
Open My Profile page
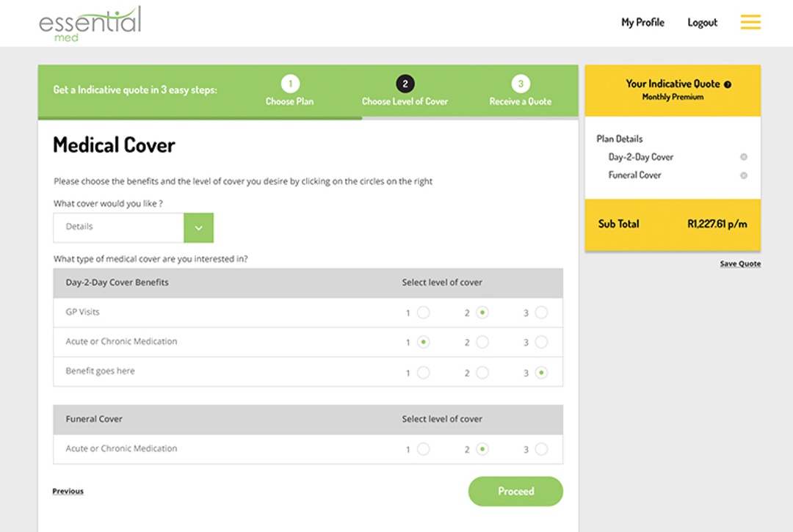tap(642, 23)
